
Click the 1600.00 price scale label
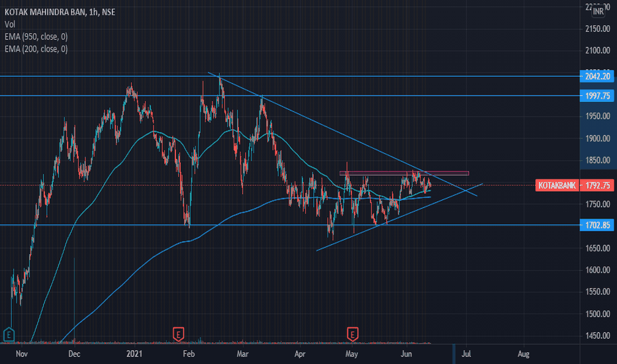point(598,270)
